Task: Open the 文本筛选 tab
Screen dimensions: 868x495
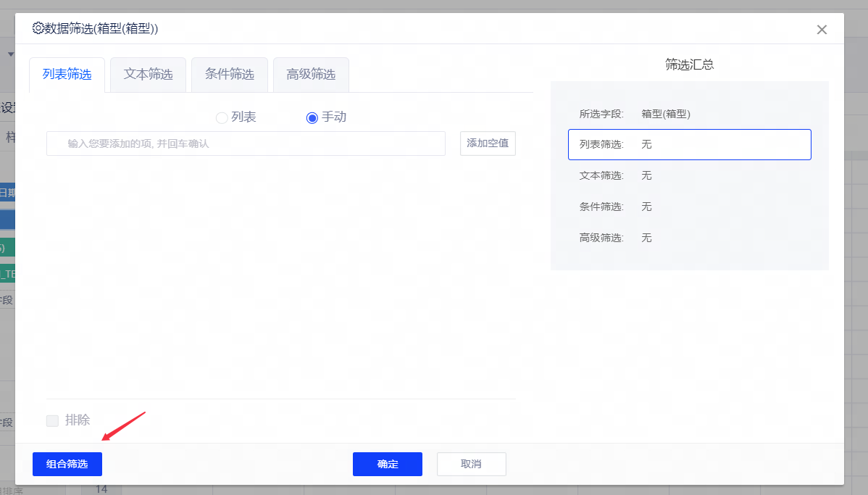Action: 149,75
